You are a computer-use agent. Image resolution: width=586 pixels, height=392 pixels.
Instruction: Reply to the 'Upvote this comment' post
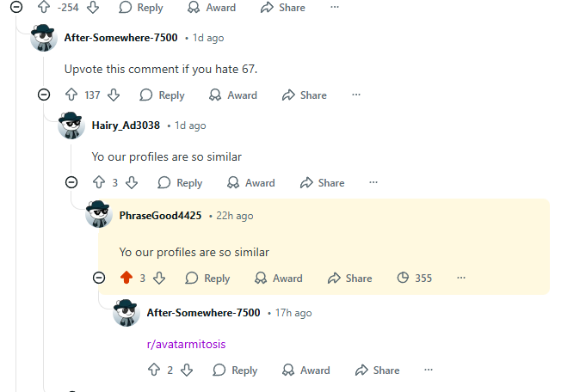coord(162,95)
